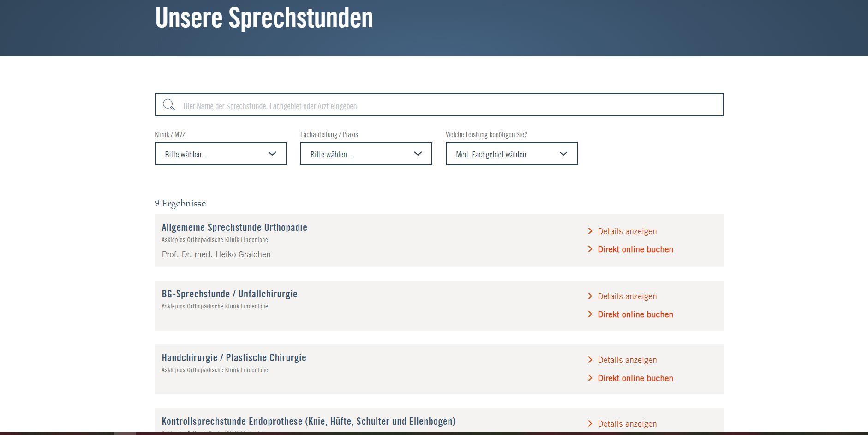Click the magnifying glass search icon
This screenshot has height=435, width=868.
click(x=169, y=105)
